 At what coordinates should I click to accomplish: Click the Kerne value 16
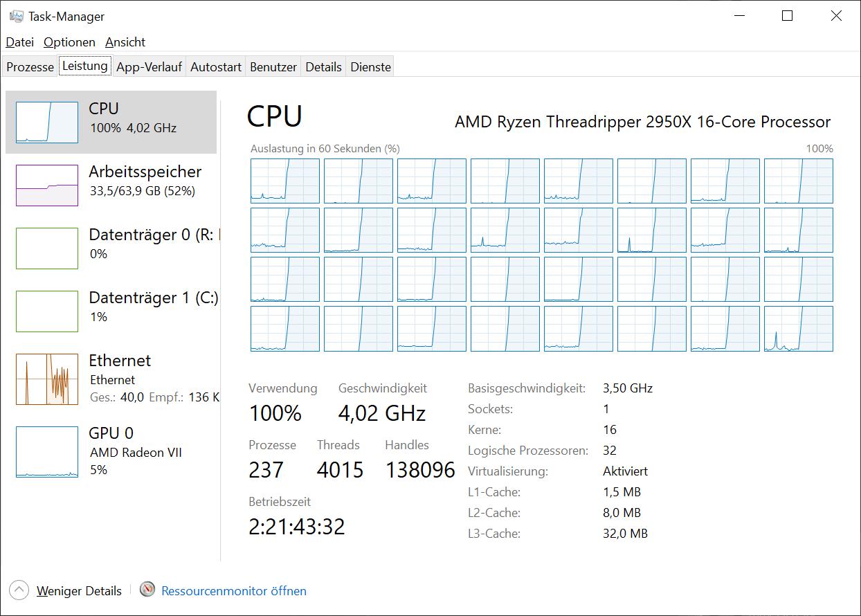(x=610, y=430)
